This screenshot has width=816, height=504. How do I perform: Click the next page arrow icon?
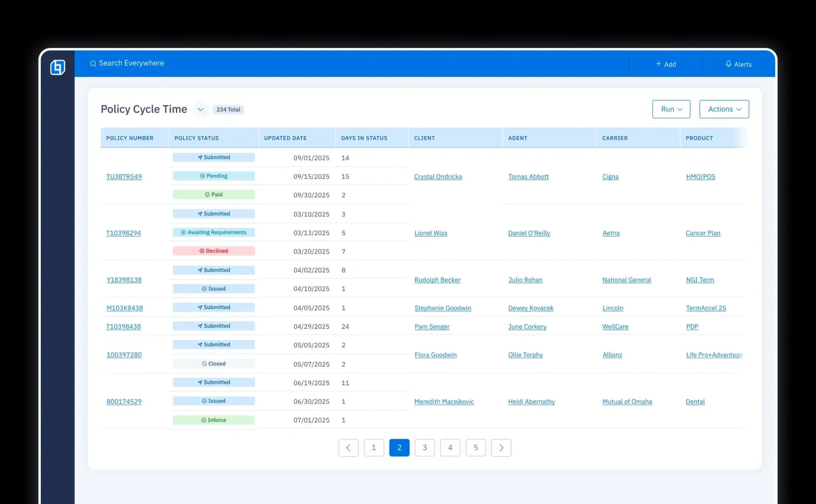tap(501, 447)
